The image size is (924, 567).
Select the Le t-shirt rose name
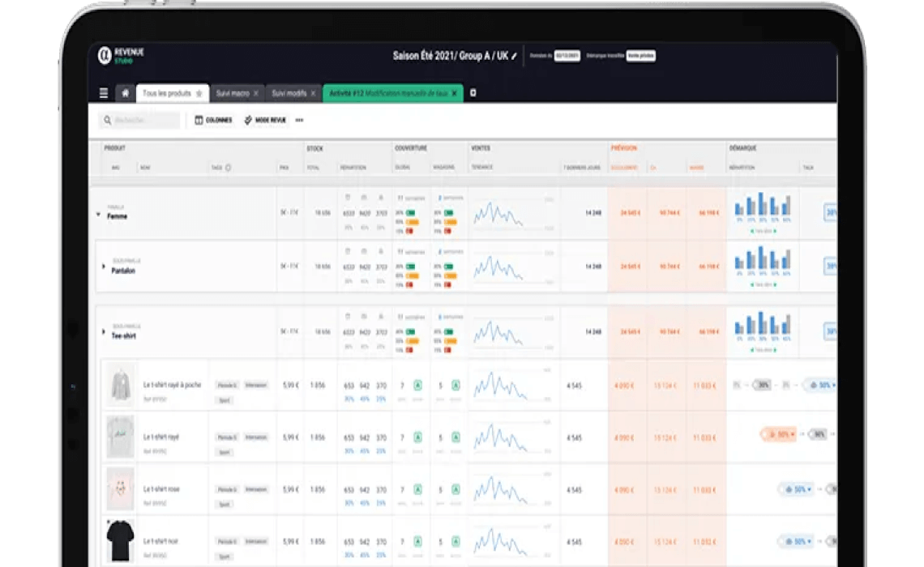[x=161, y=489]
